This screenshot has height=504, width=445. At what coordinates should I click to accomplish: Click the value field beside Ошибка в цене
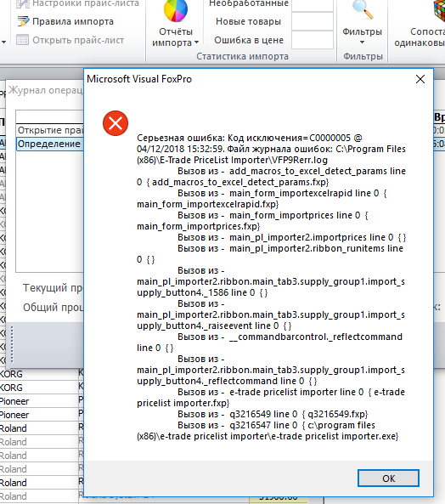[x=313, y=40]
